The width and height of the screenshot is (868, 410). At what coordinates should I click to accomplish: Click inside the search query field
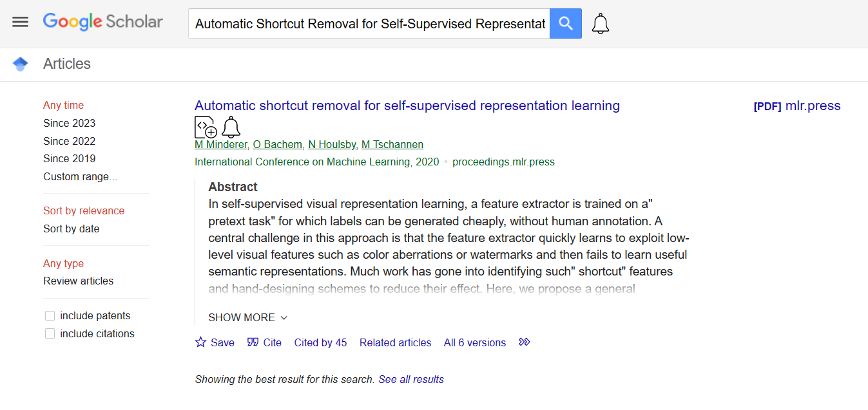click(x=369, y=23)
